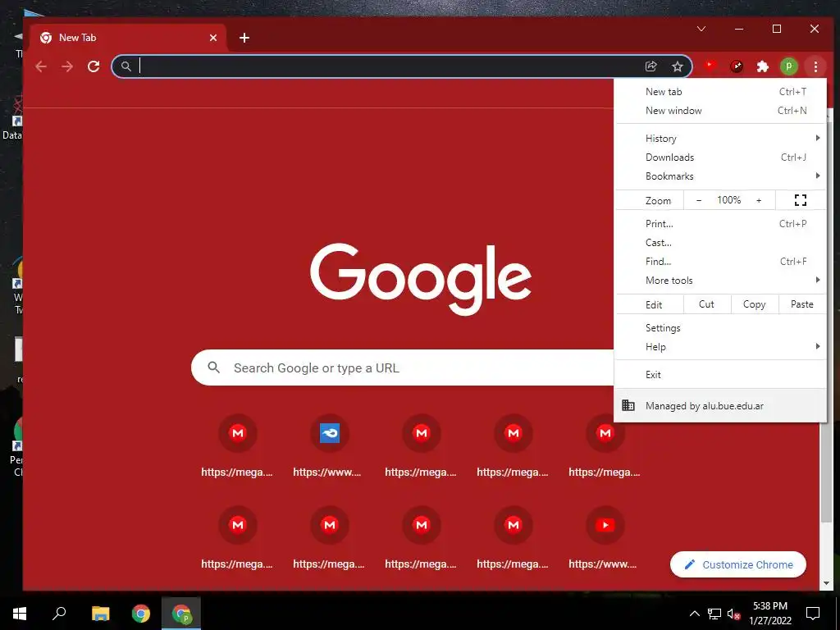840x630 pixels.
Task: Open Settings from the menu
Action: tap(720, 328)
